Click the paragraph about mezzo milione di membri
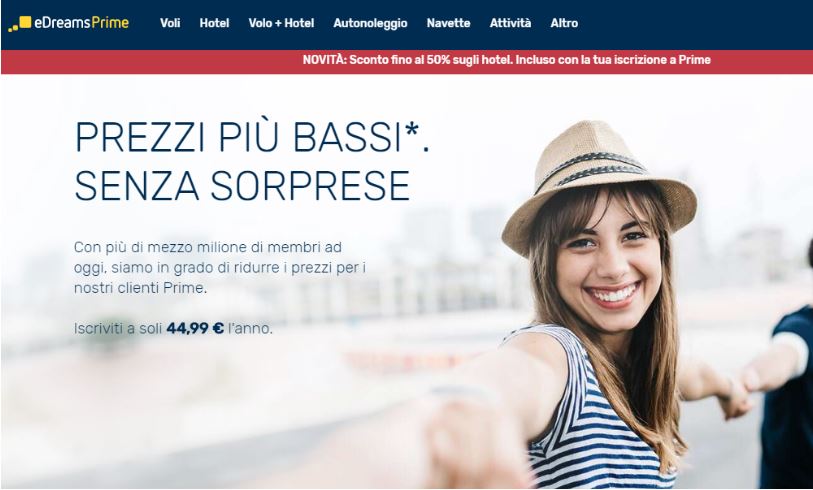This screenshot has width=813, height=490. (x=220, y=268)
